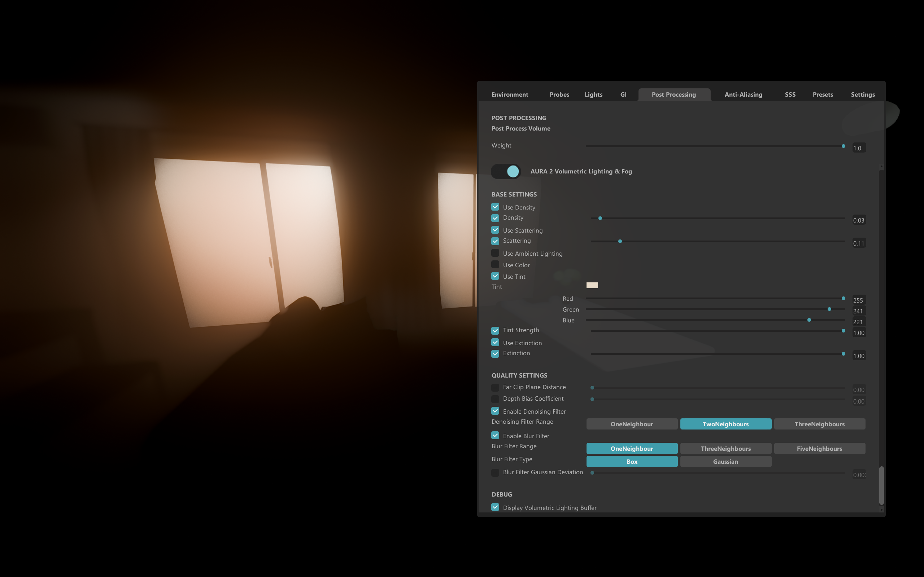Toggle AURA 2 Volumetric Lighting & Fog off
Screen dimensions: 924x577
coord(506,171)
